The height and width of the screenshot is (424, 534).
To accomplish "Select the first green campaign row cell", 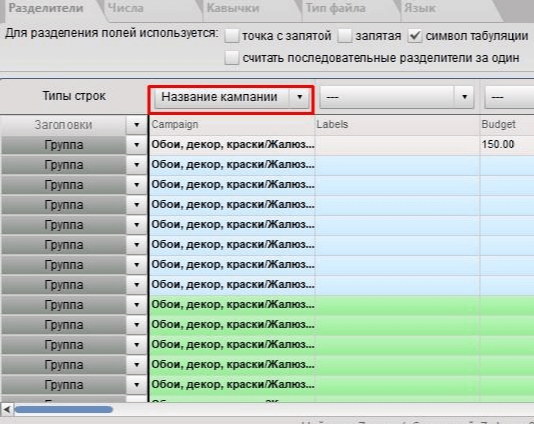I will [x=232, y=305].
